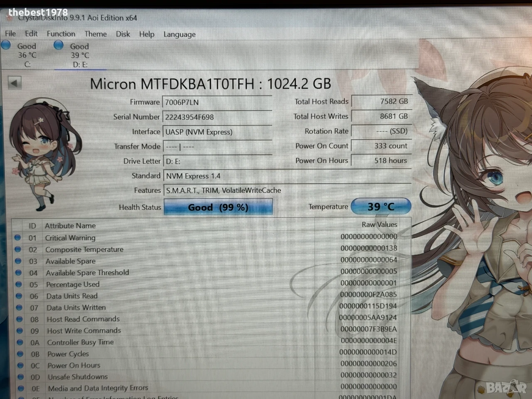Select the Unsafe Shutdowns attribute name
Viewport: 532px width, 399px height.
click(78, 377)
